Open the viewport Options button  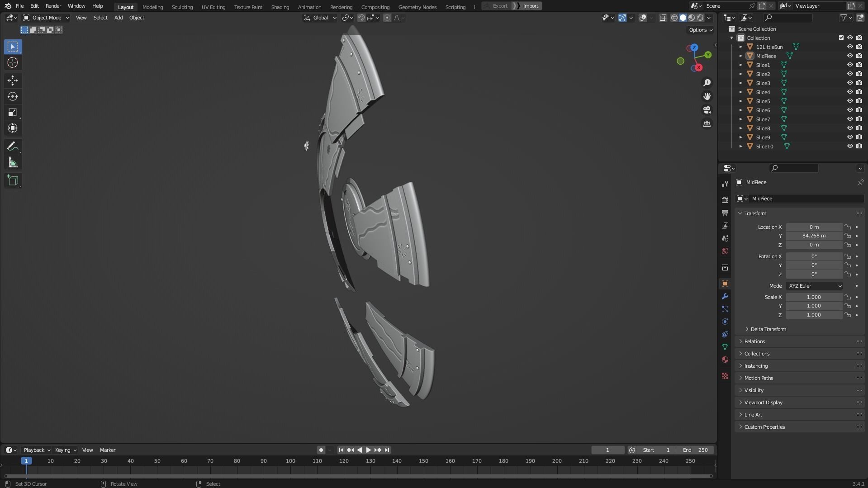coord(700,30)
